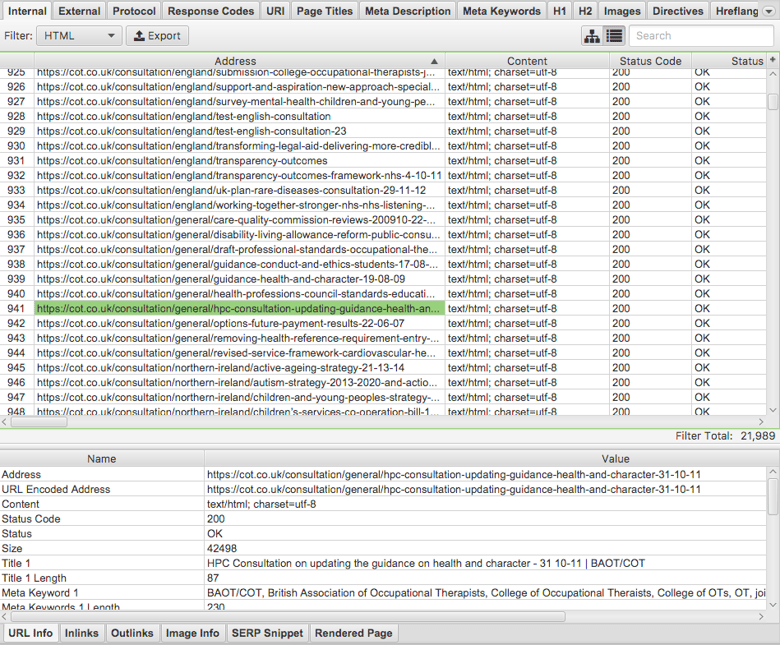This screenshot has width=780, height=645.
Task: Select row 946 autism-strategy URL
Action: pyautogui.click(x=238, y=382)
